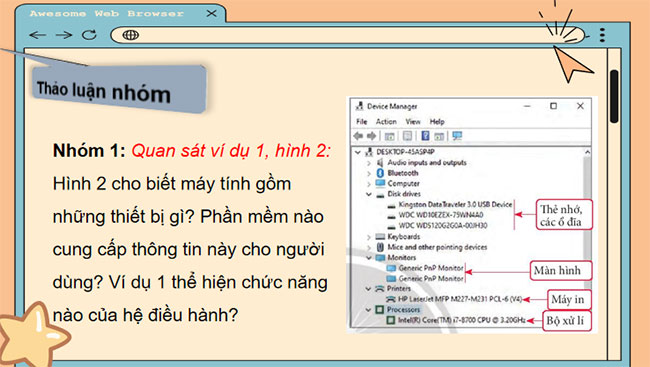Open the View menu

[412, 122]
